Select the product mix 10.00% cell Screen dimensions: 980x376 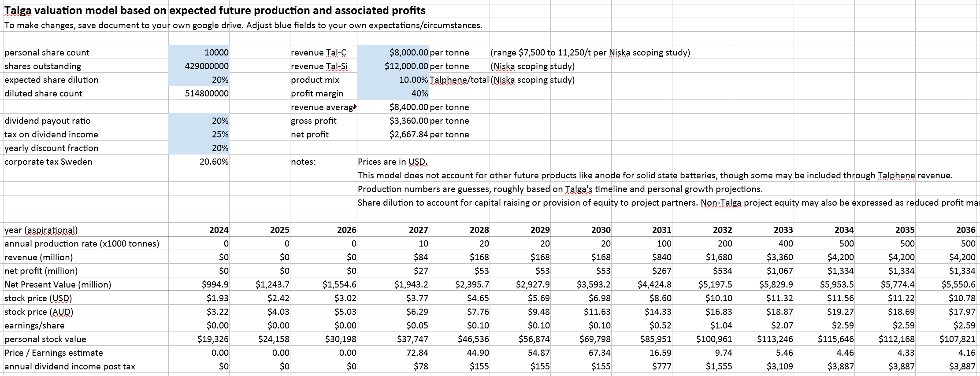pyautogui.click(x=393, y=80)
